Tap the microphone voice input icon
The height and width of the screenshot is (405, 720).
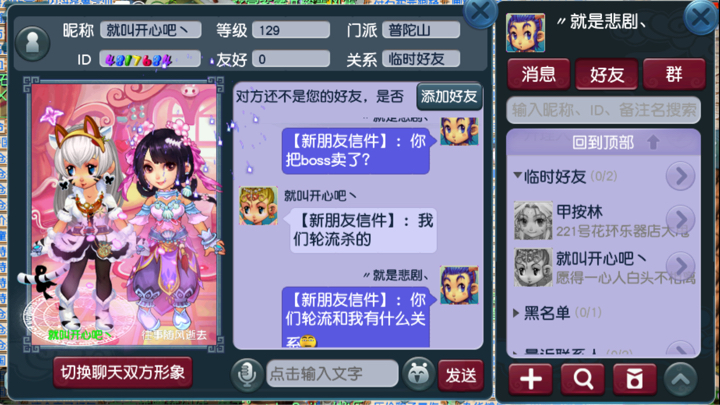tap(247, 375)
